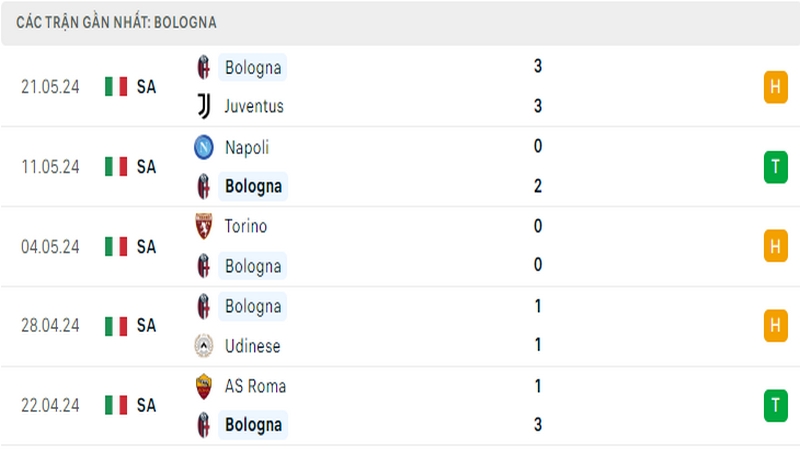Click the green T badge for AS Roma–Bologna
The height and width of the screenshot is (450, 800).
pyautogui.click(x=776, y=406)
